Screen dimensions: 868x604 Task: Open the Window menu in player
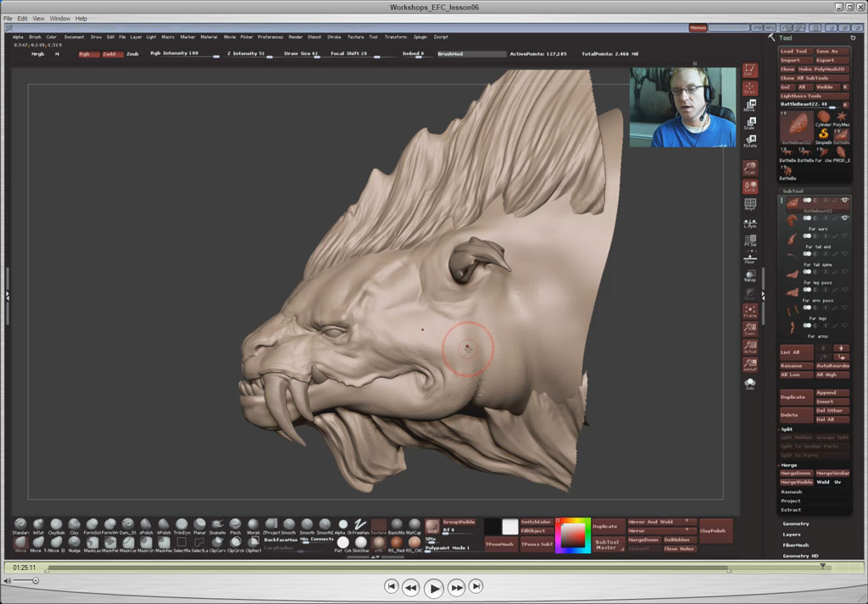60,19
